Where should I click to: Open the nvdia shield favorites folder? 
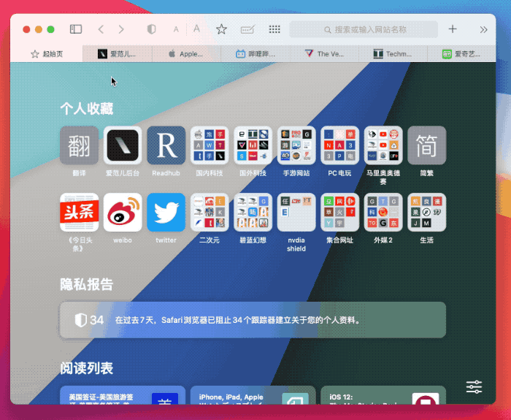[x=296, y=213]
